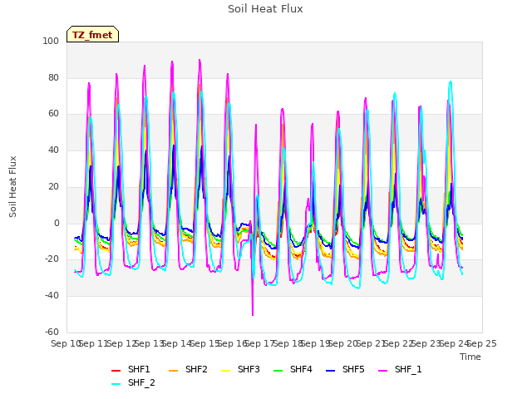Click the -20 y-axis tick label
532x399 pixels.
[x=52, y=259]
